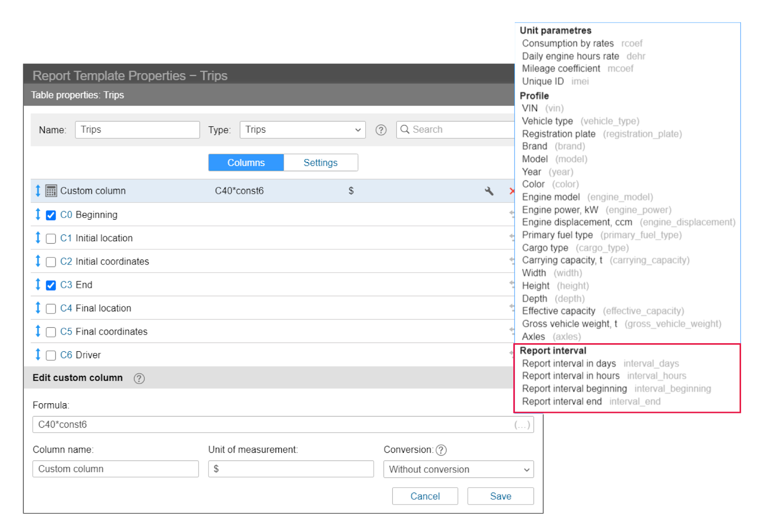Click the calculator icon beside Custom column
The height and width of the screenshot is (532, 769).
pos(51,191)
